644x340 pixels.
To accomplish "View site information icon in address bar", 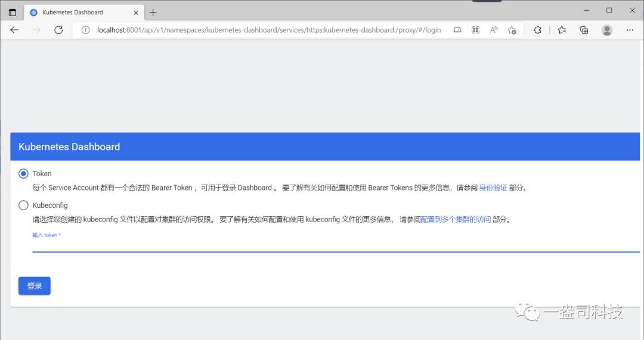I will coord(85,30).
